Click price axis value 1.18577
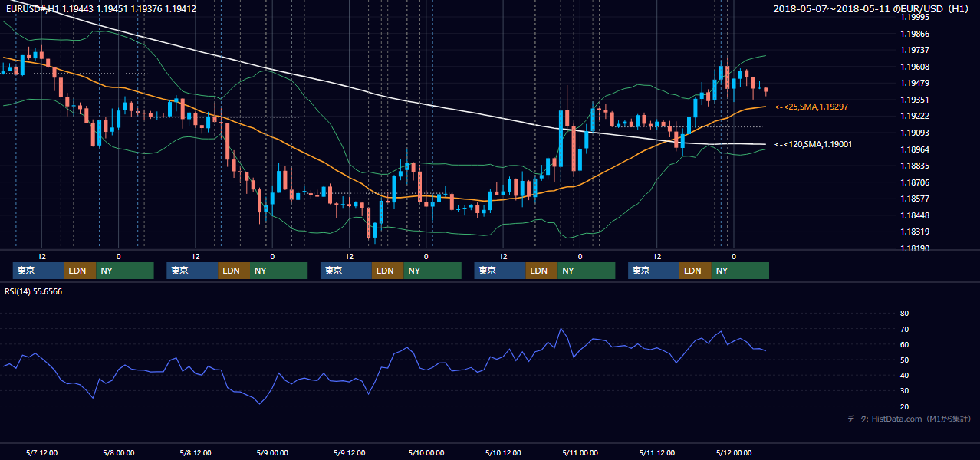 (915, 199)
